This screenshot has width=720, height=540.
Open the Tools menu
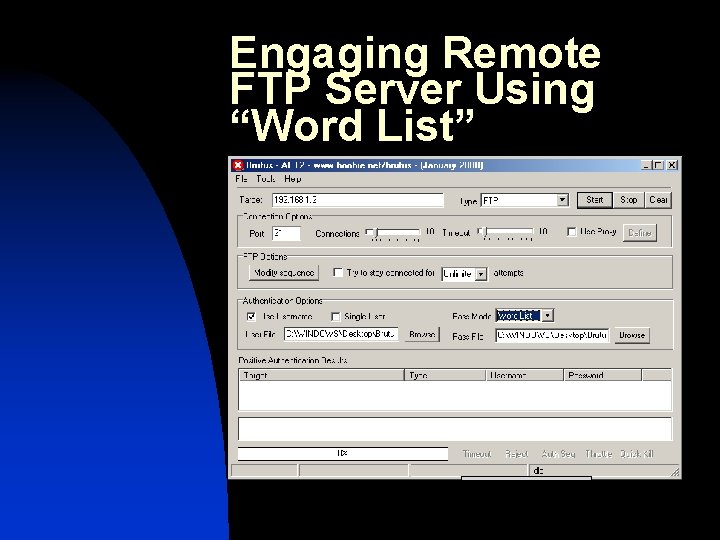pyautogui.click(x=266, y=179)
